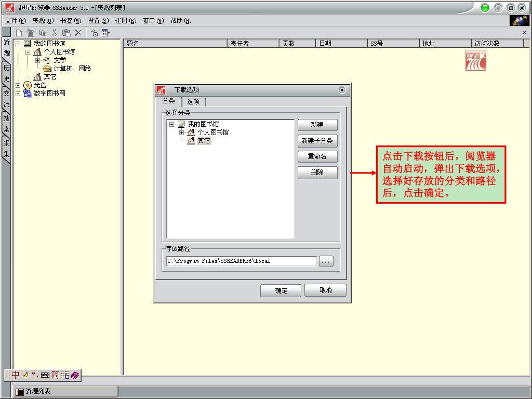Click the 删除 button
Image resolution: width=532 pixels, height=399 pixels.
317,172
